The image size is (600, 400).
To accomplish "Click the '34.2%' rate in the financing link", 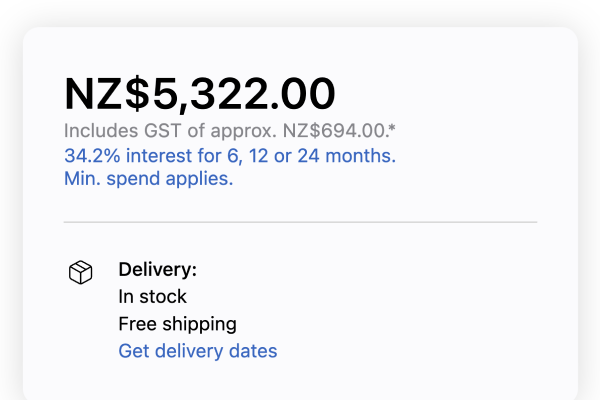I will coord(91,156).
